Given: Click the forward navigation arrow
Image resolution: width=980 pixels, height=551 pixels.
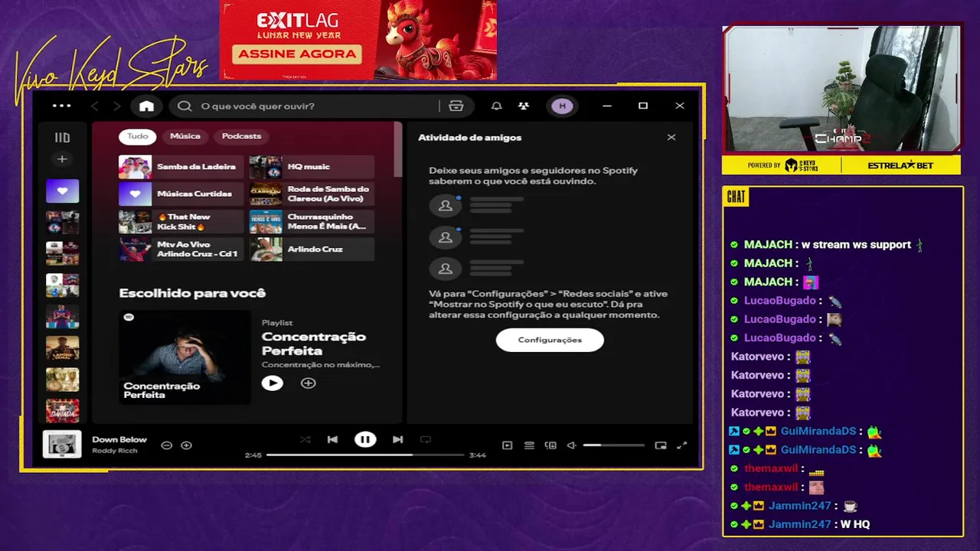Looking at the screenshot, I should click(x=116, y=106).
